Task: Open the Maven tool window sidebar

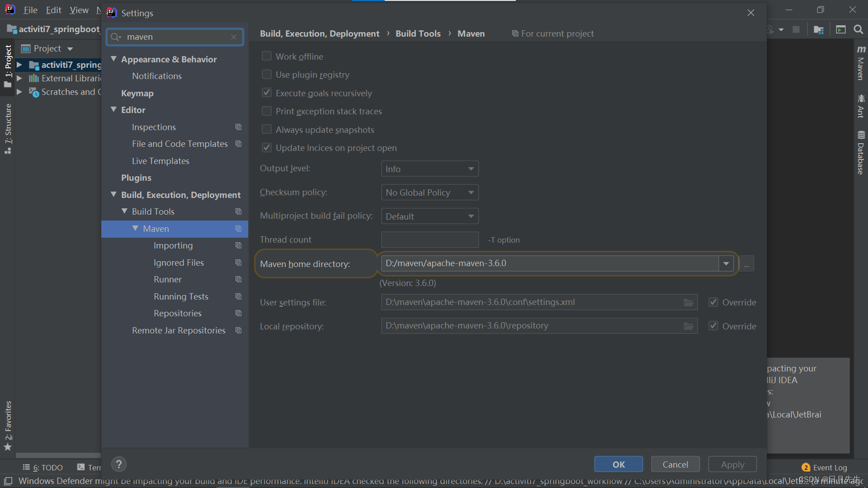Action: coord(861,63)
